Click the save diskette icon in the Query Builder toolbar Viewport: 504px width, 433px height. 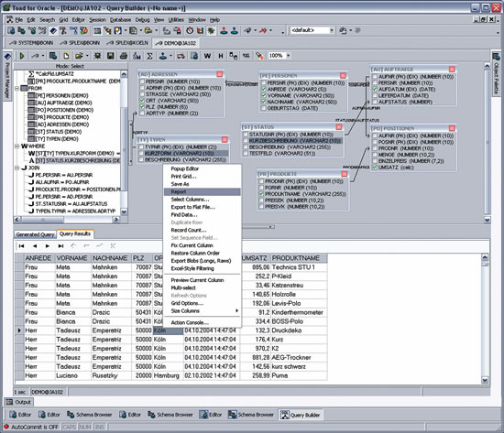pos(110,56)
